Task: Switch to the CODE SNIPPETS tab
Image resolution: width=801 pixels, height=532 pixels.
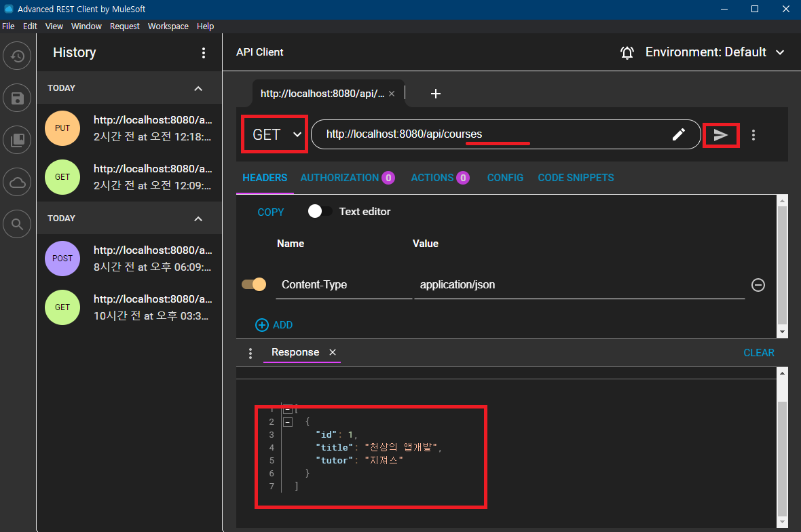Action: coord(576,178)
